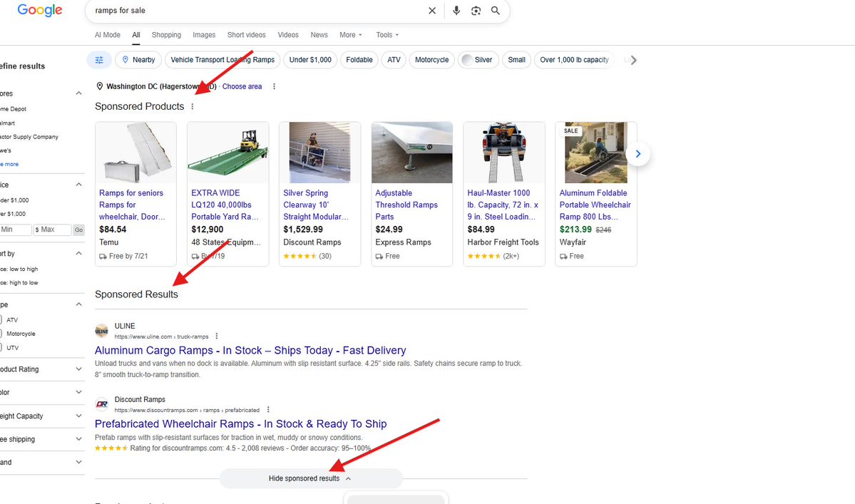
Task: Open Adjustable Threshold Ramps product image
Action: (x=411, y=153)
